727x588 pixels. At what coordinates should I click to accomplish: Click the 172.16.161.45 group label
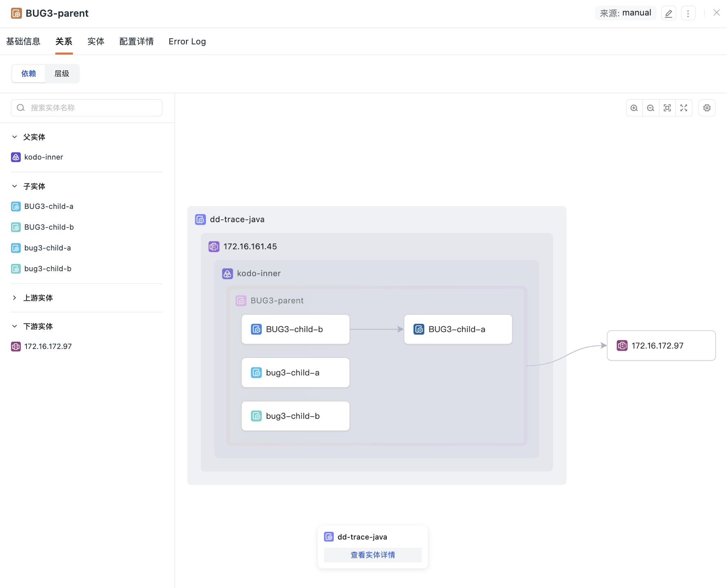click(x=250, y=246)
